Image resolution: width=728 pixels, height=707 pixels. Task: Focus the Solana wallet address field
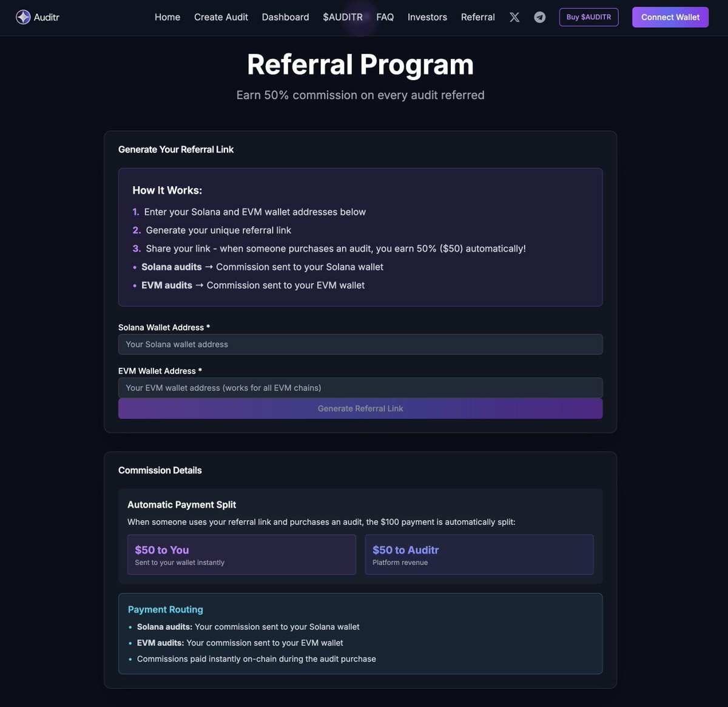(360, 344)
